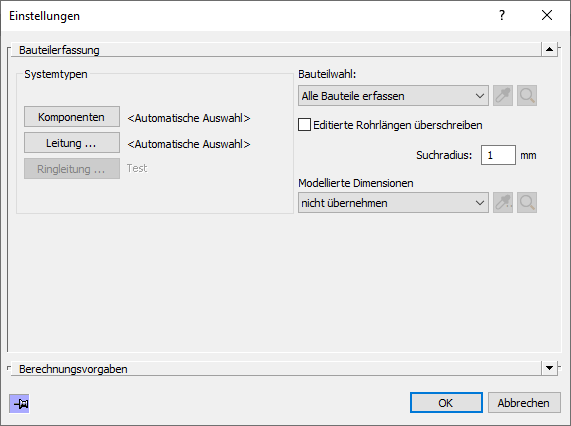Open help with the question mark button
The width and height of the screenshot is (571, 426).
pyautogui.click(x=502, y=15)
